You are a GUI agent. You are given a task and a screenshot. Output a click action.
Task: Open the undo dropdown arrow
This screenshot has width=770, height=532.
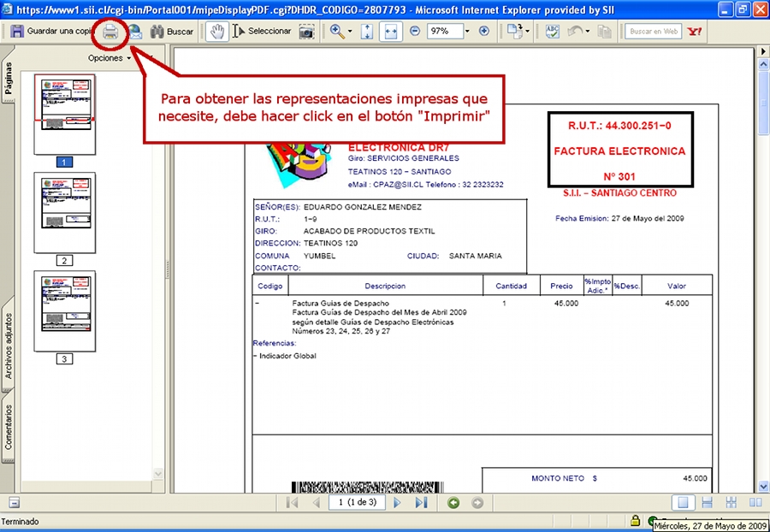click(587, 32)
